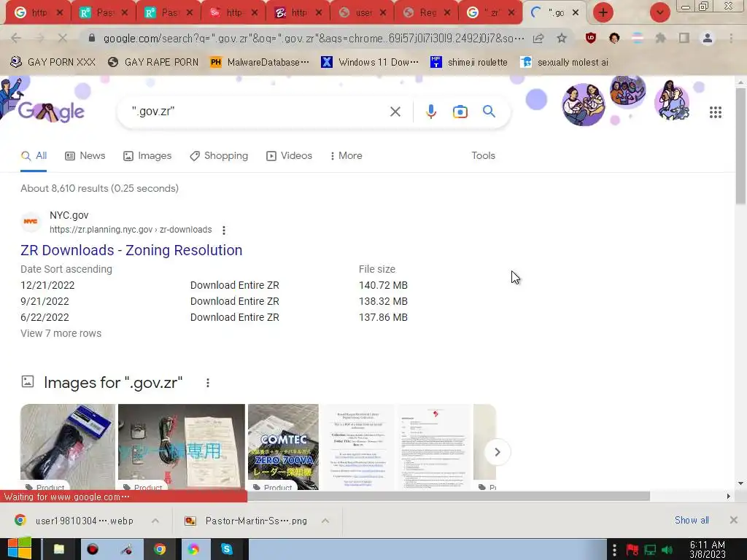747x560 pixels.
Task: Click the 137.86 MB file size entry
Action: pyautogui.click(x=383, y=317)
